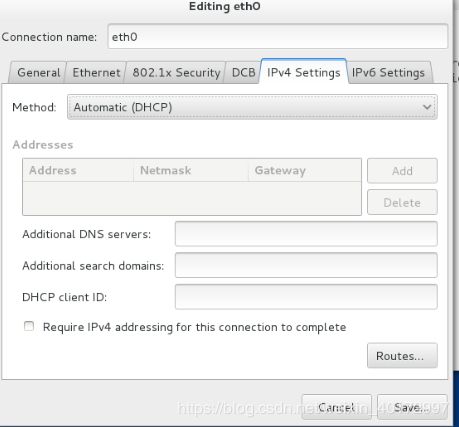Switch to the General tab
This screenshot has height=427, width=459.
click(x=38, y=73)
